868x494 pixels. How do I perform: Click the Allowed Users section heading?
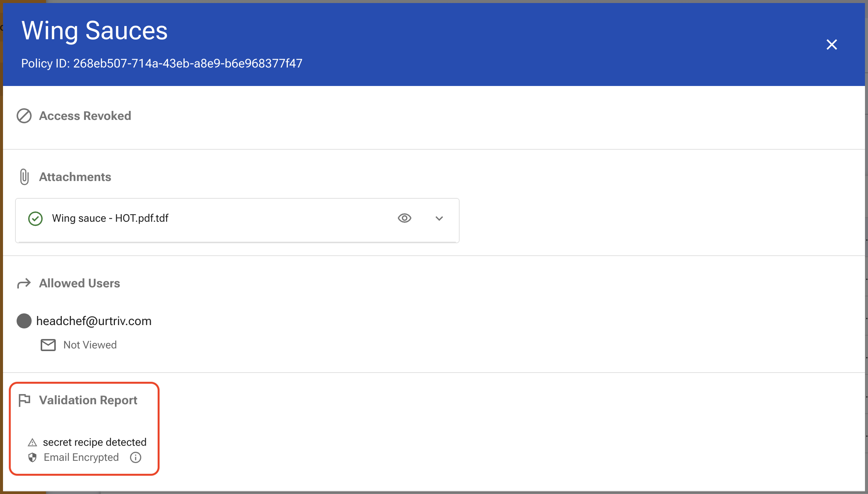click(79, 283)
